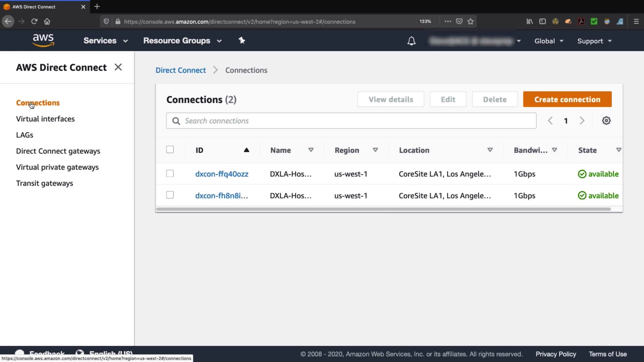Check the dxcon-fh8n8i row checkbox
Screen dimensions: 644x362
pos(170,195)
